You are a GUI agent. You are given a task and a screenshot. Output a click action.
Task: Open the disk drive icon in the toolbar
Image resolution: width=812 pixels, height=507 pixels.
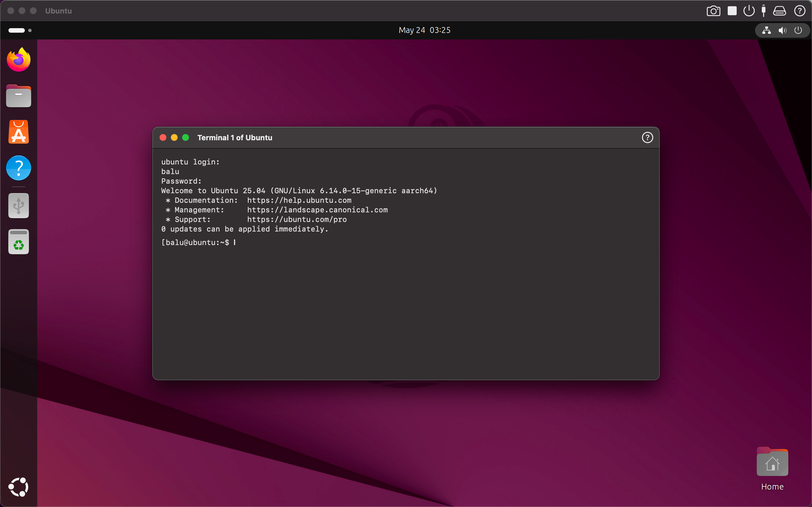[x=779, y=11]
